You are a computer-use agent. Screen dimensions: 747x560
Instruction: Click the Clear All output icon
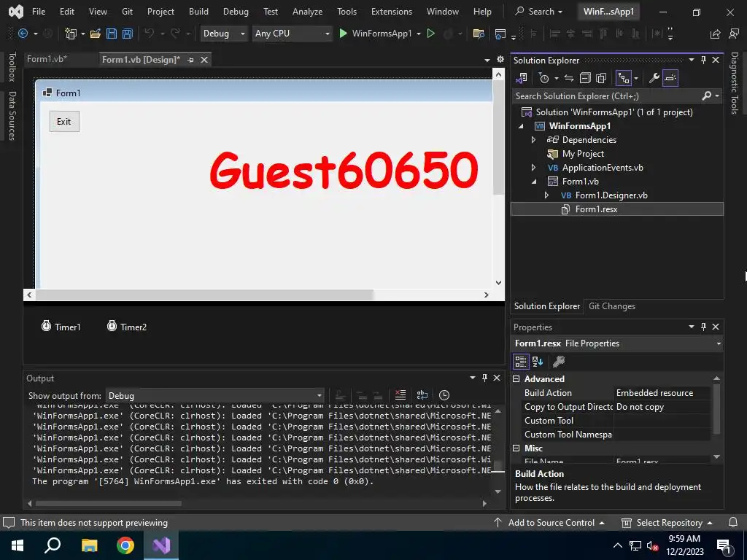click(400, 395)
